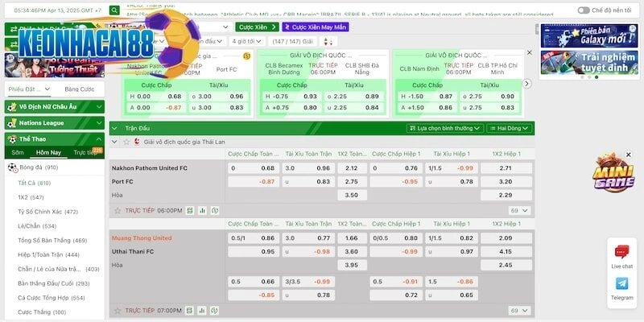Open the Hai Dòng display dropdown

click(x=509, y=128)
